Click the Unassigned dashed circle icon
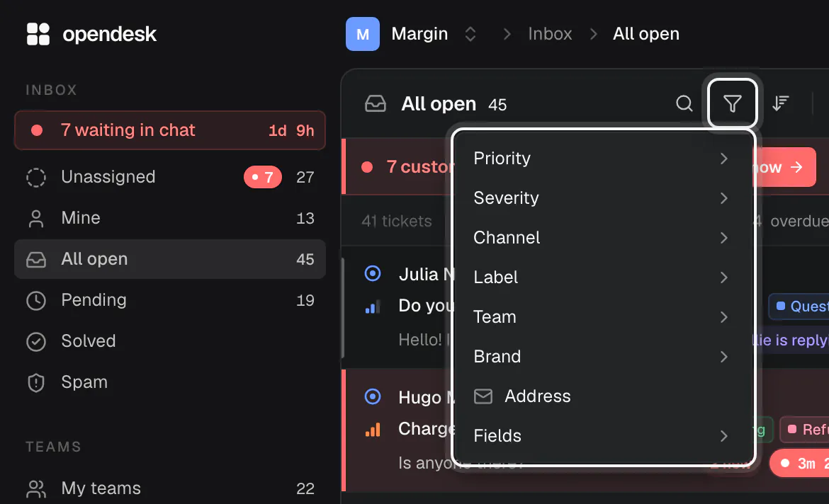Screen dimensions: 829x504 [x=36, y=177]
